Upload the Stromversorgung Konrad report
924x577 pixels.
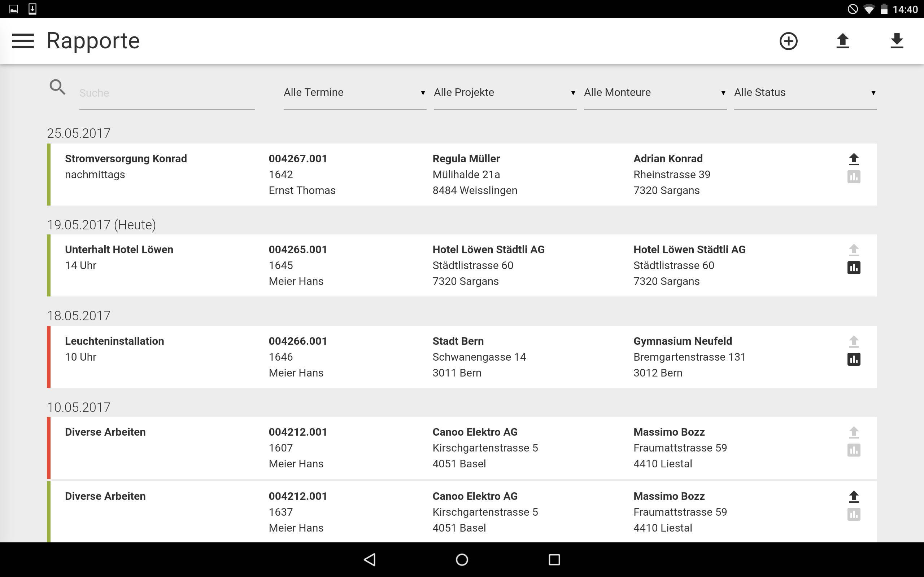coord(853,159)
